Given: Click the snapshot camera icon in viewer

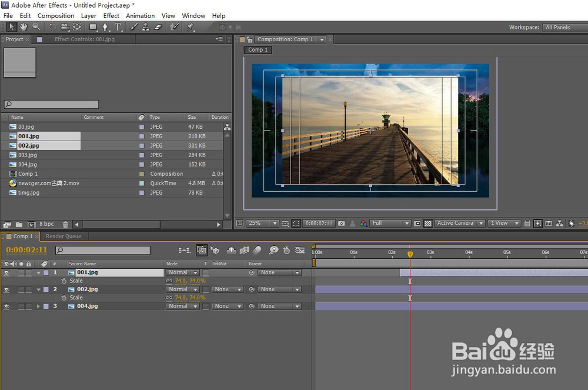Looking at the screenshot, I should point(342,224).
